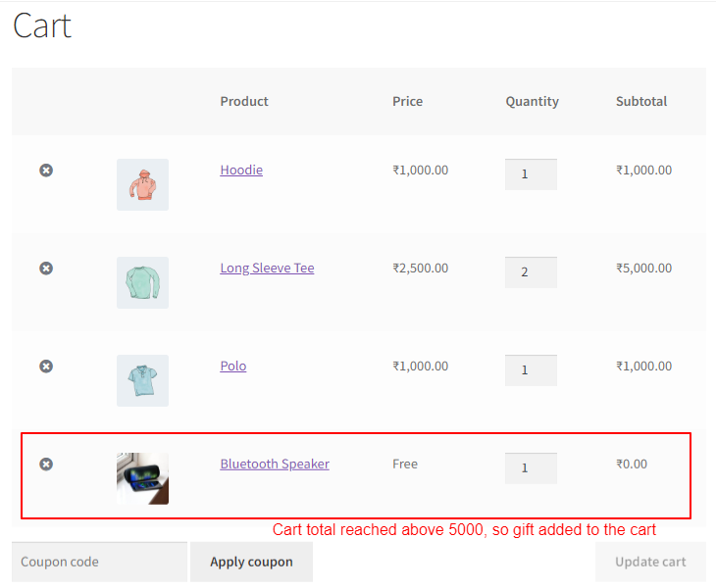Click the Apply coupon button

(x=252, y=562)
